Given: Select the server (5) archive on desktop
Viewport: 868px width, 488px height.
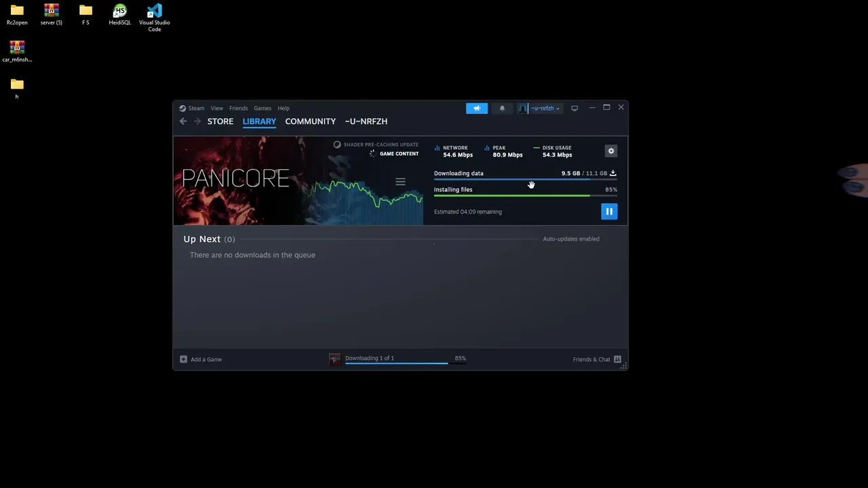Looking at the screenshot, I should pyautogui.click(x=52, y=15).
